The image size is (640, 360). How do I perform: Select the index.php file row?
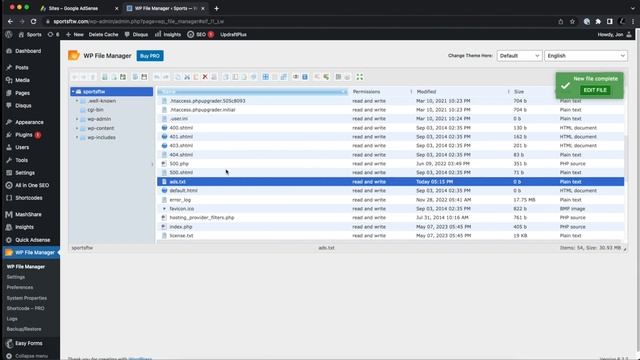coord(391,227)
